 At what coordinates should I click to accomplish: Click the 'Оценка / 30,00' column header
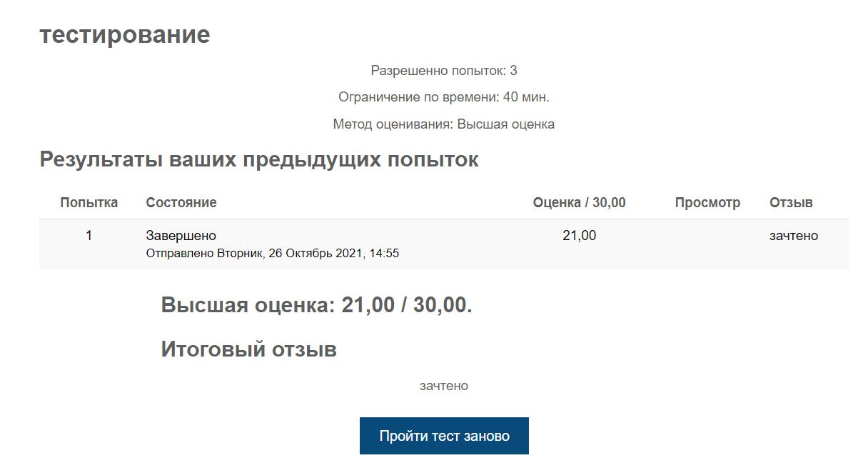click(579, 202)
